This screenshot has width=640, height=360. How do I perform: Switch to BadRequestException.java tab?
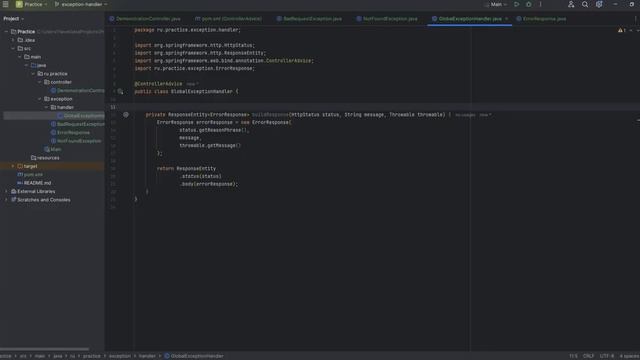(x=309, y=19)
